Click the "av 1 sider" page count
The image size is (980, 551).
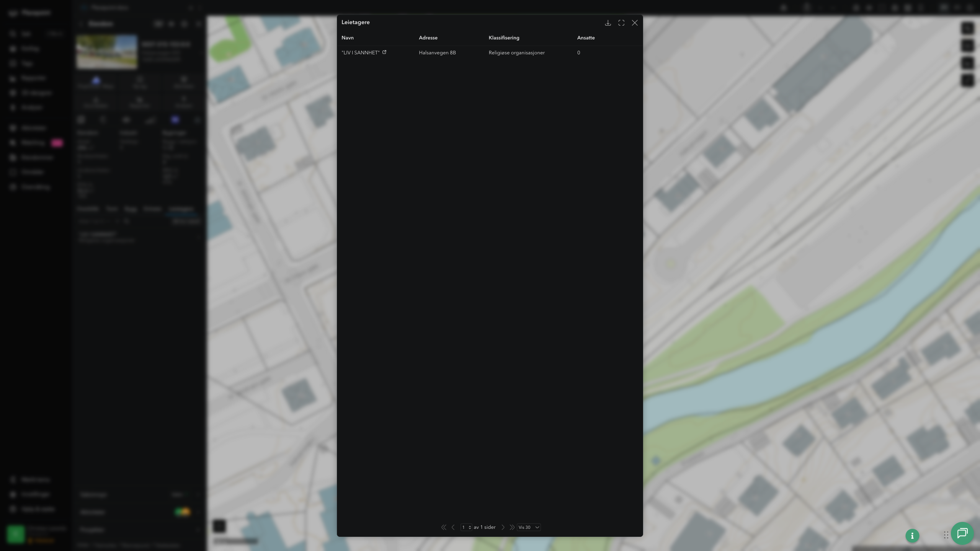click(485, 527)
